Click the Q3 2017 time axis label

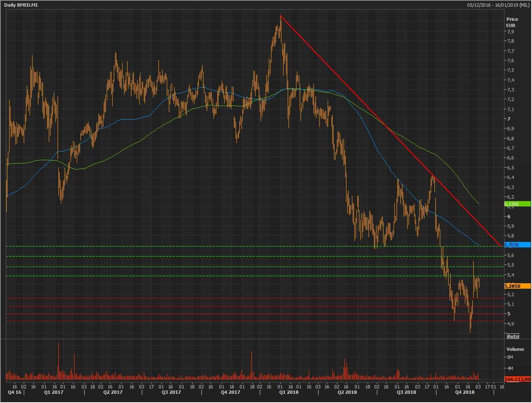coord(171,393)
